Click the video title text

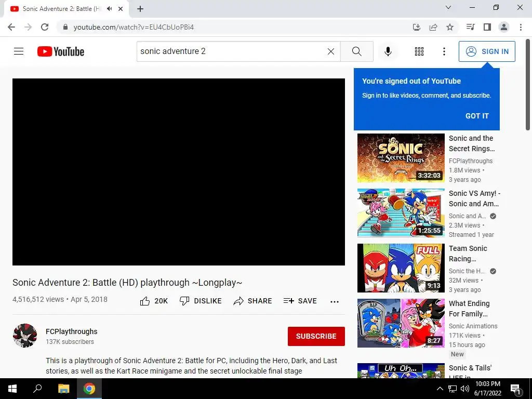127,283
